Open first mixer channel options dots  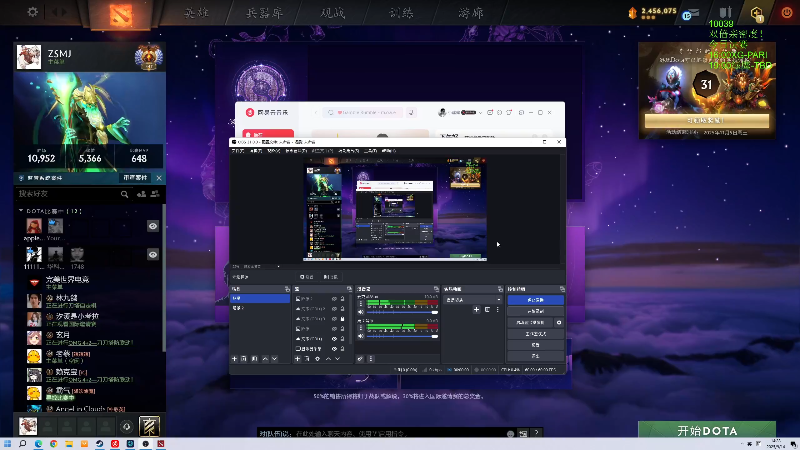click(361, 304)
